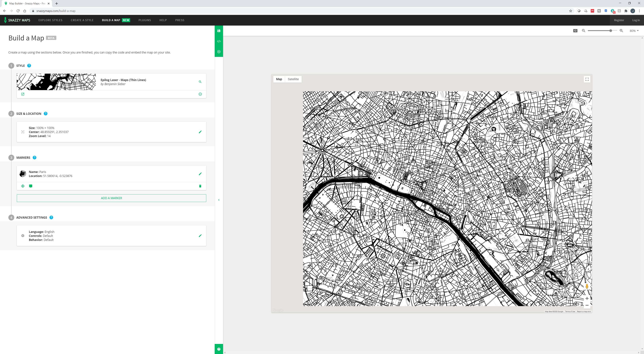The height and width of the screenshot is (354, 644).
Task: Switch map to Satellite view
Action: [293, 79]
